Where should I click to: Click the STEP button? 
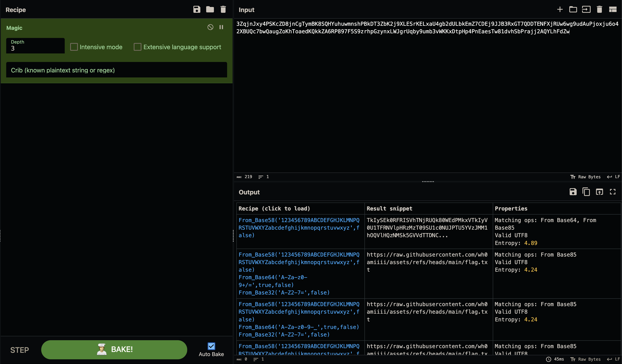[20, 350]
